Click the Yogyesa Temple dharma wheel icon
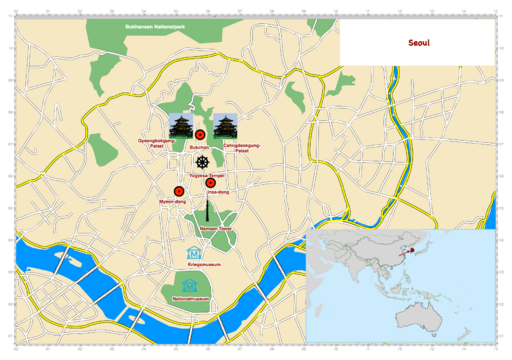The height and width of the screenshot is (360, 512). (202, 162)
